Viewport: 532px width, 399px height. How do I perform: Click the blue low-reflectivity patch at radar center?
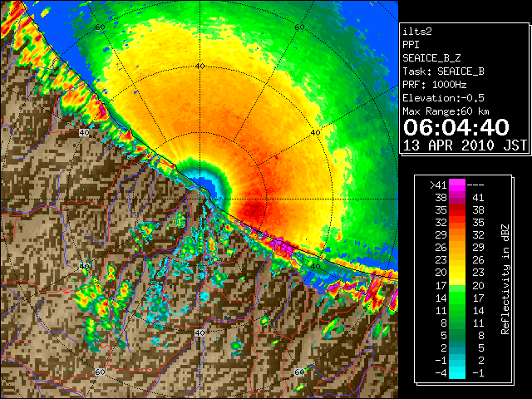[206, 187]
